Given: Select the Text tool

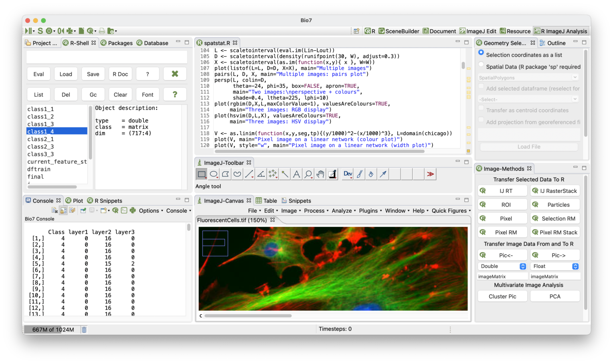Looking at the screenshot, I should click(297, 174).
